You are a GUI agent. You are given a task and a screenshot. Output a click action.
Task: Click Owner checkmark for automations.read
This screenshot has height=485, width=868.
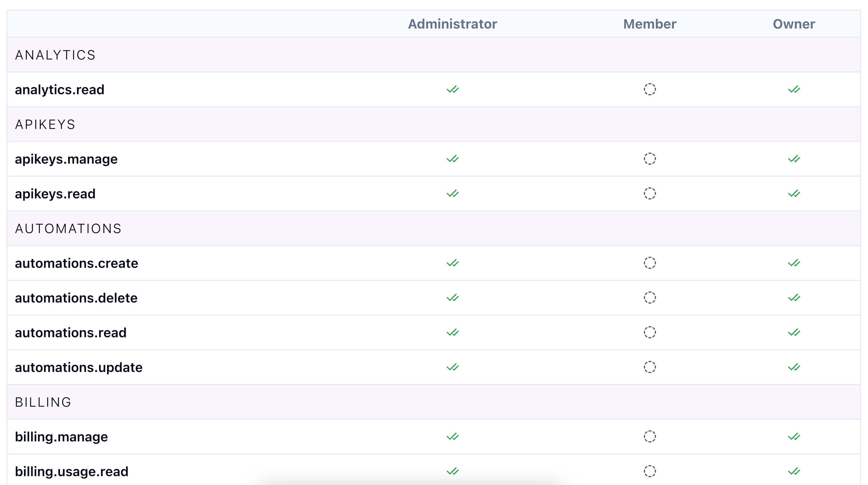[x=794, y=332]
